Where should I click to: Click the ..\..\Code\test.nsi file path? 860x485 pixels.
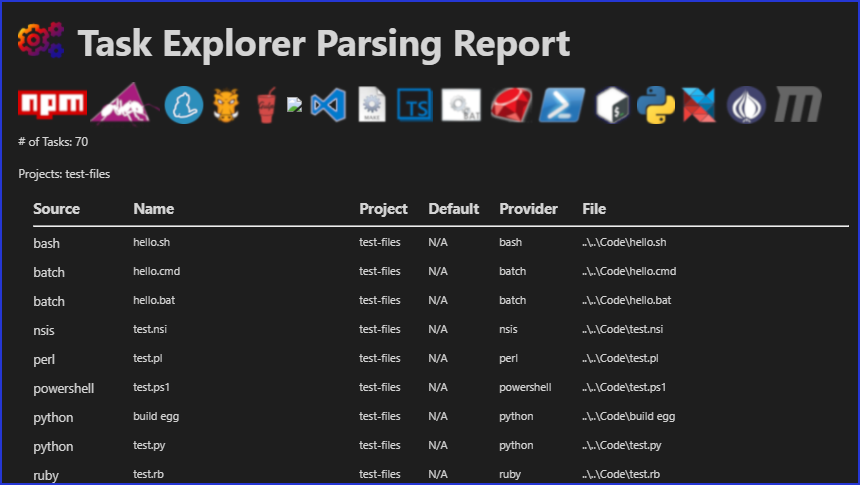click(622, 329)
